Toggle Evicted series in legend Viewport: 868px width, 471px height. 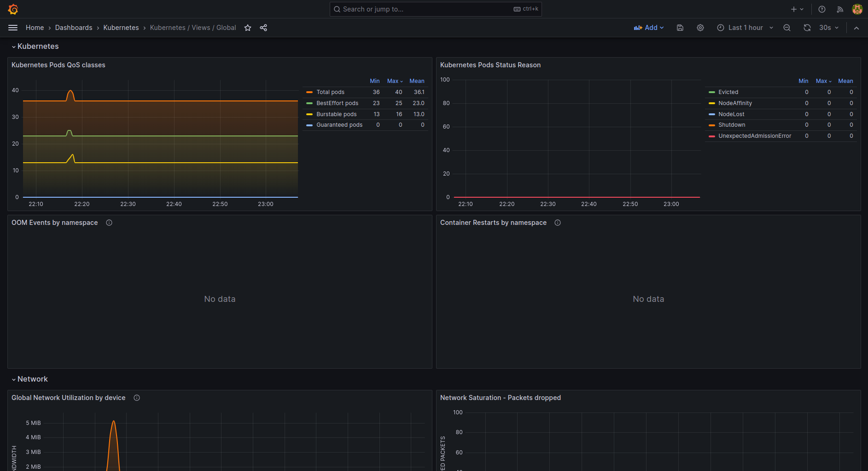coord(728,92)
